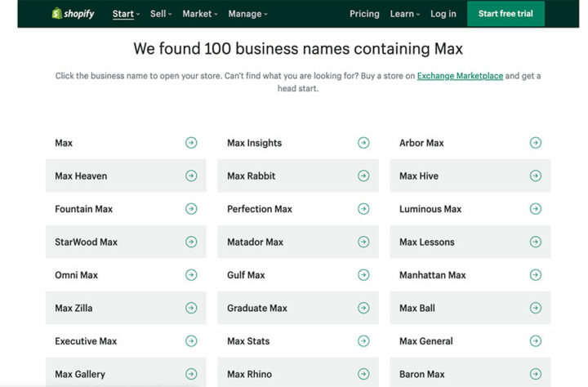
Task: Click arrow icon on Max Gallery row
Action: tap(191, 374)
